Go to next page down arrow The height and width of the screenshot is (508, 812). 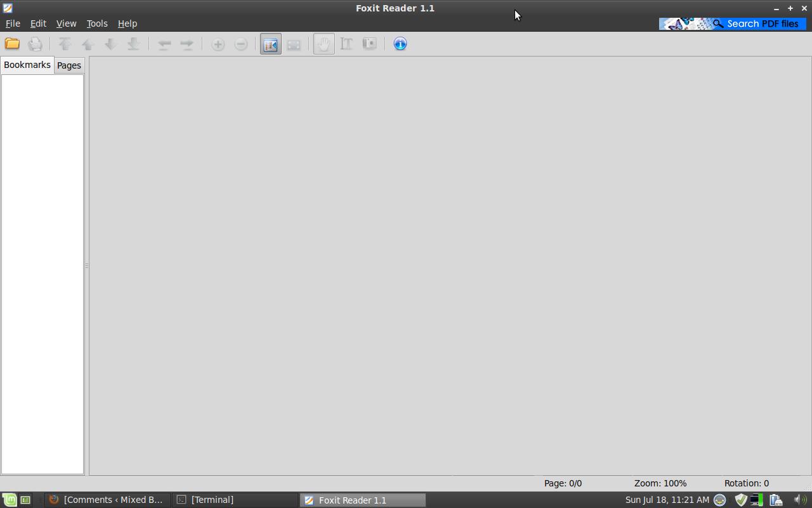click(111, 44)
